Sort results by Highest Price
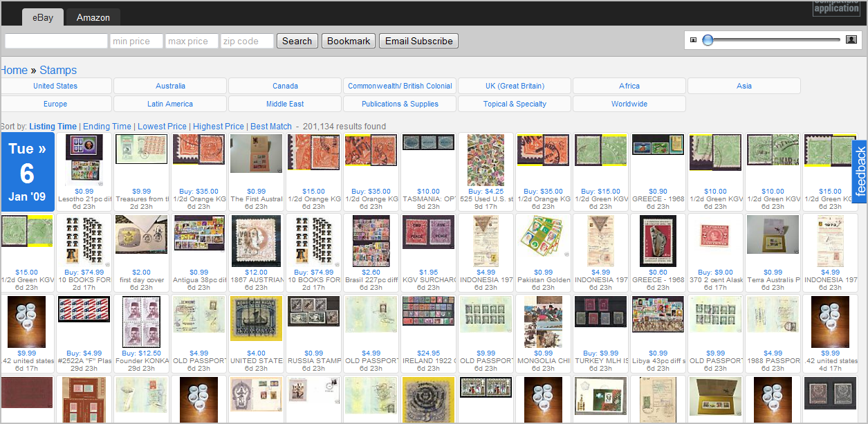Viewport: 868px width, 424px height. 219,127
